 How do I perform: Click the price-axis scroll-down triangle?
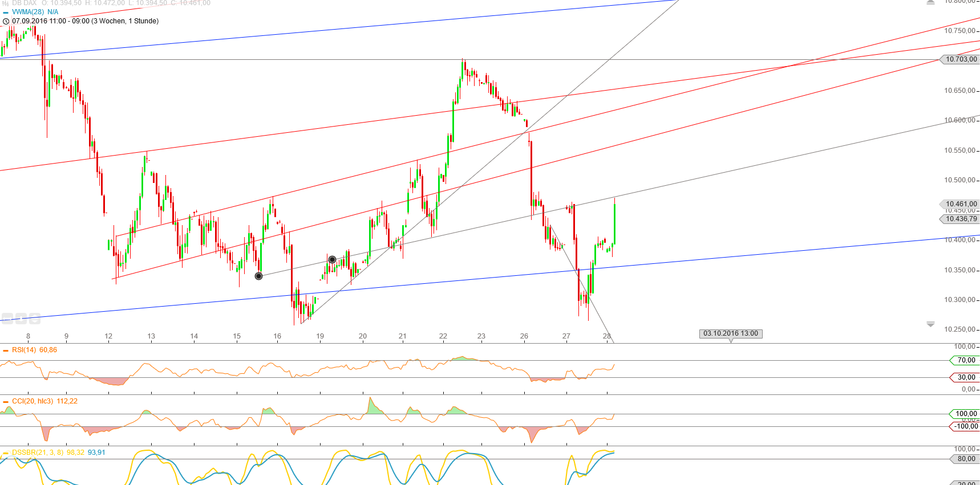[930, 324]
